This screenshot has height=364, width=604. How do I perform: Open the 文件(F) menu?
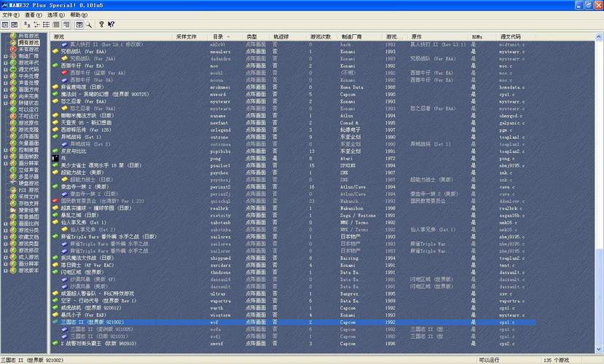point(11,15)
